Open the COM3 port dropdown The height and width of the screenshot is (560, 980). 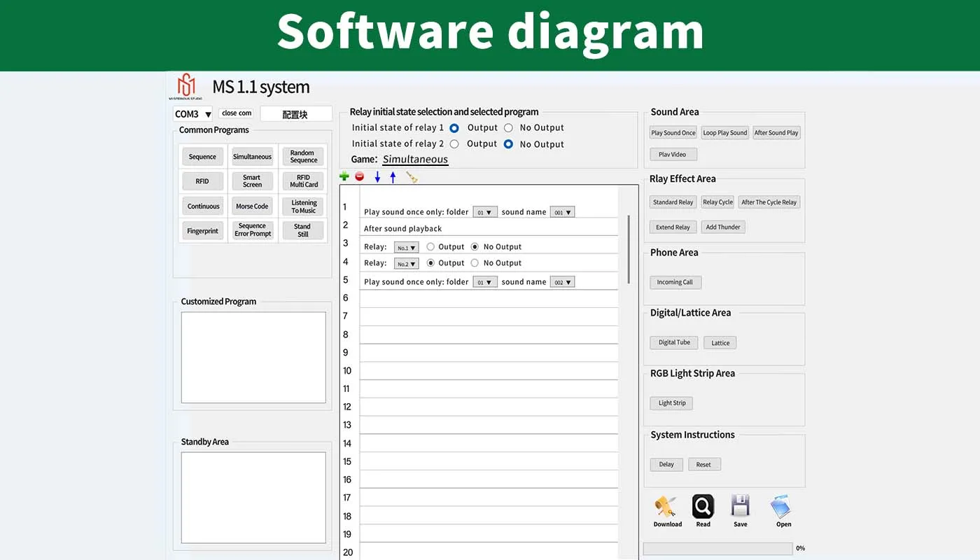click(193, 114)
